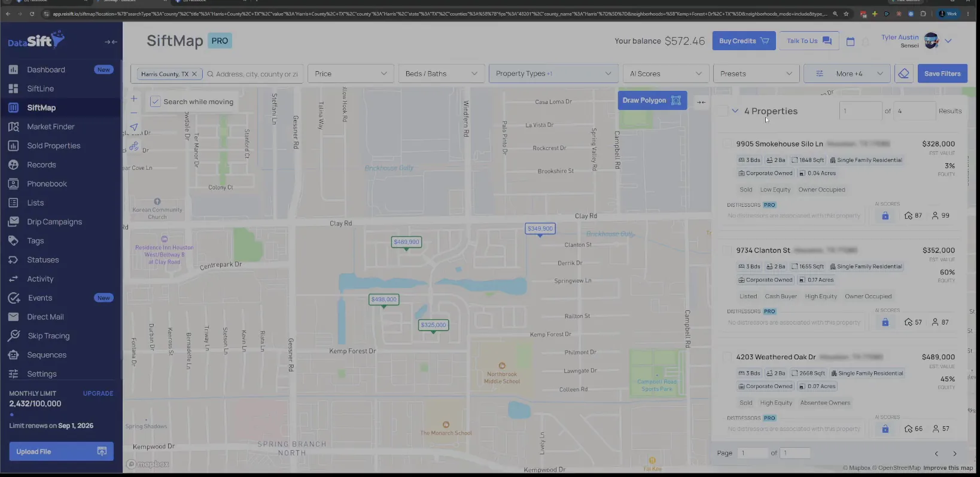Zoom out of the map
Viewport: 980px width, 477px height.
(x=134, y=112)
